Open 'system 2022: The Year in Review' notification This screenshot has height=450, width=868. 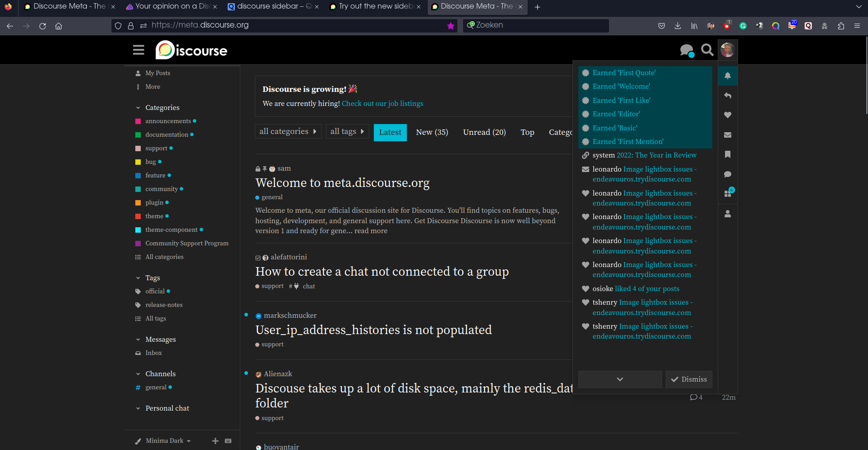[x=645, y=155]
